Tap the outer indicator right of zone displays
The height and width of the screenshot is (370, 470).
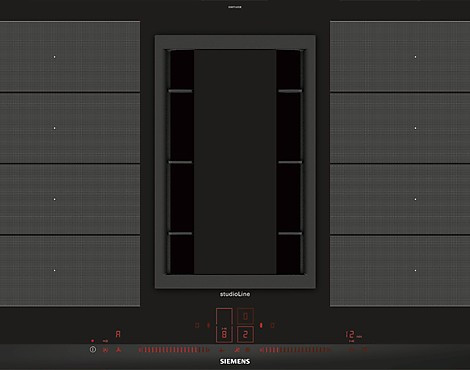tap(272, 325)
